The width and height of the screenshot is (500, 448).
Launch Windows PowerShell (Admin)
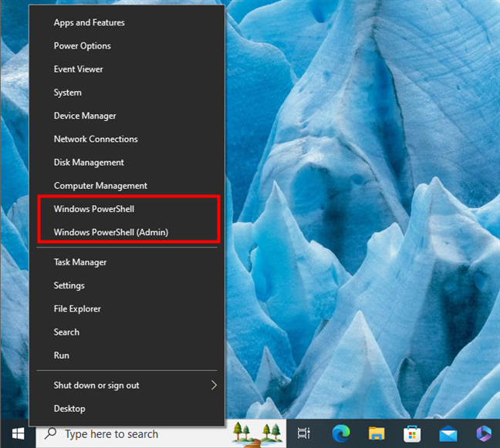[x=127, y=232]
